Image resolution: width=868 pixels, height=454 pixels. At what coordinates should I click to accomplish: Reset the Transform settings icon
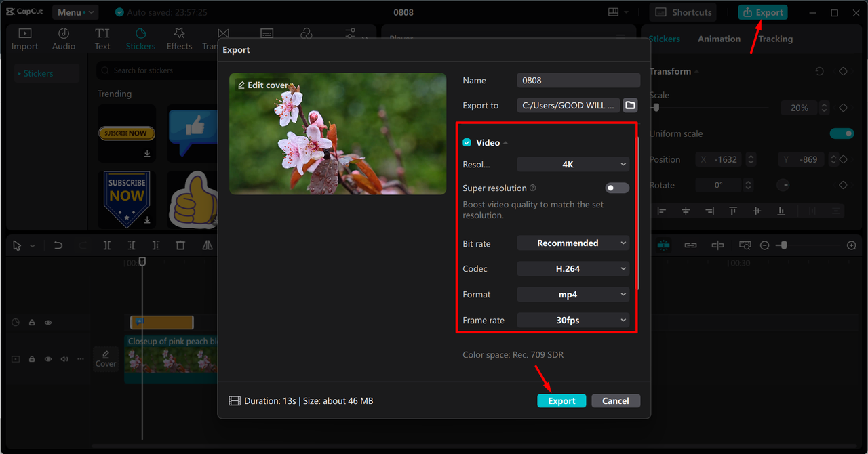[819, 71]
